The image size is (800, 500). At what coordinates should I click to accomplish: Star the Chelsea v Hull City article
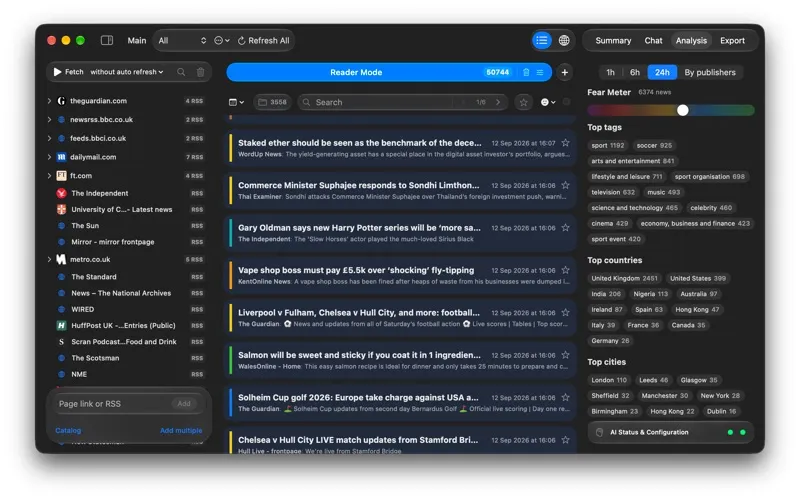coord(565,439)
